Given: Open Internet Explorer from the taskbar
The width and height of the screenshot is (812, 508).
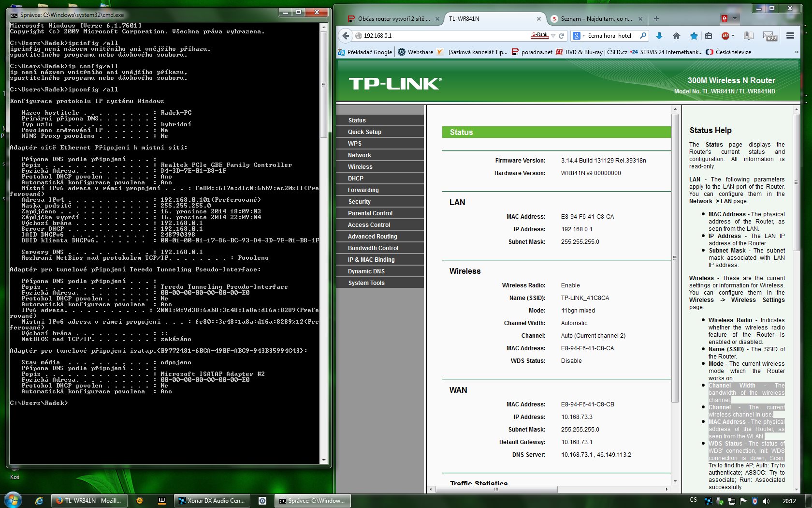Looking at the screenshot, I should [39, 501].
